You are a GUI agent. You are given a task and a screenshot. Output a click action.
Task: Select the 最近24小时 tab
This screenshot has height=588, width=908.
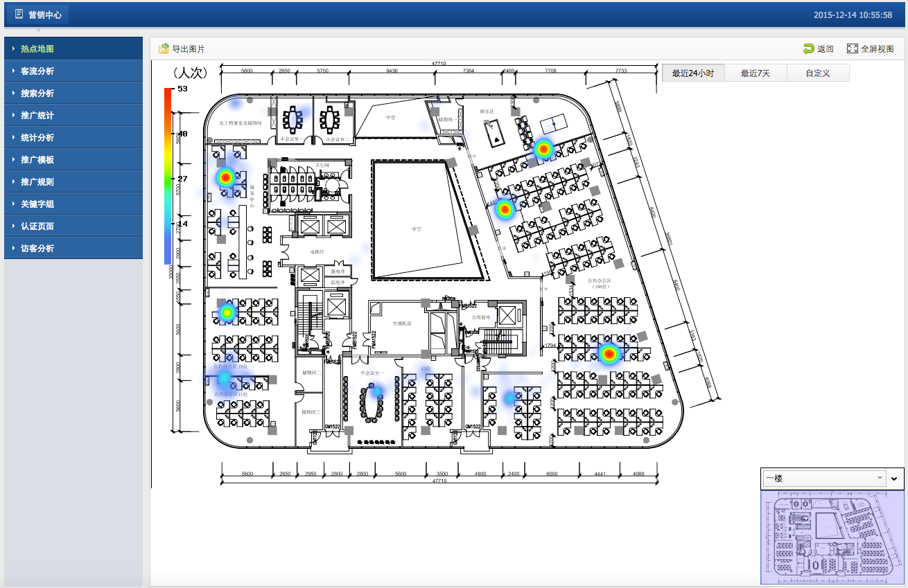693,73
